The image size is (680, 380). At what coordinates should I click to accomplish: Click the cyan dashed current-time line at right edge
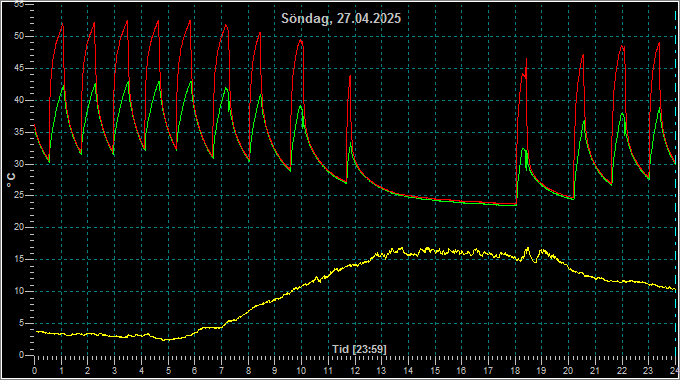click(x=675, y=182)
